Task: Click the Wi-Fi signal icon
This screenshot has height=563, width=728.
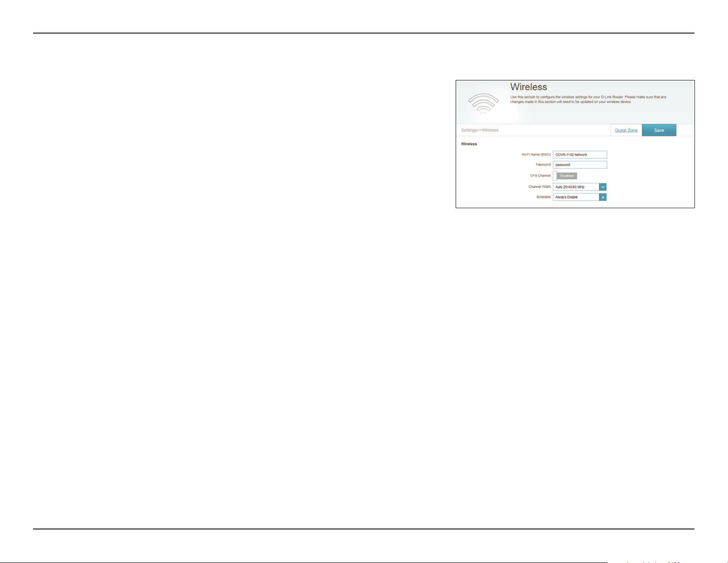Action: [x=484, y=104]
